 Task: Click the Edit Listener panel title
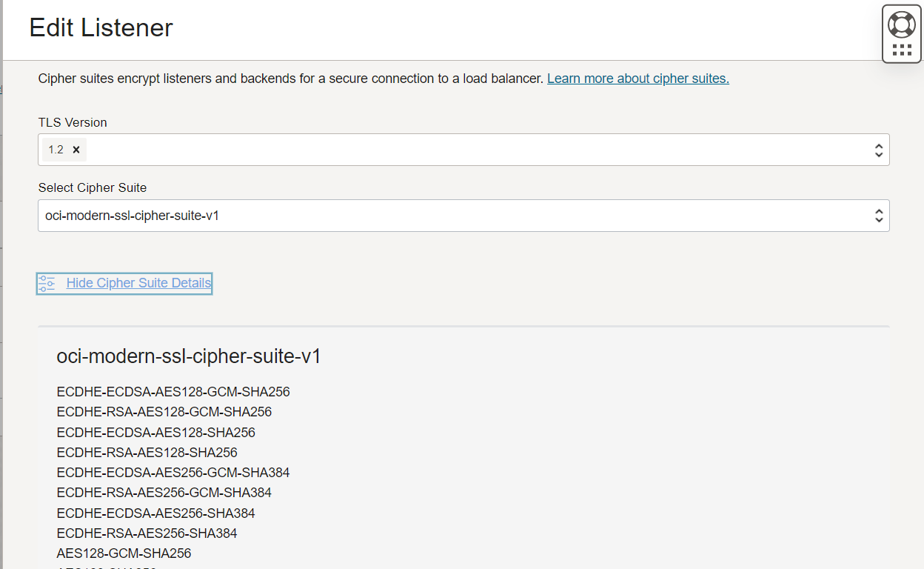click(x=101, y=28)
